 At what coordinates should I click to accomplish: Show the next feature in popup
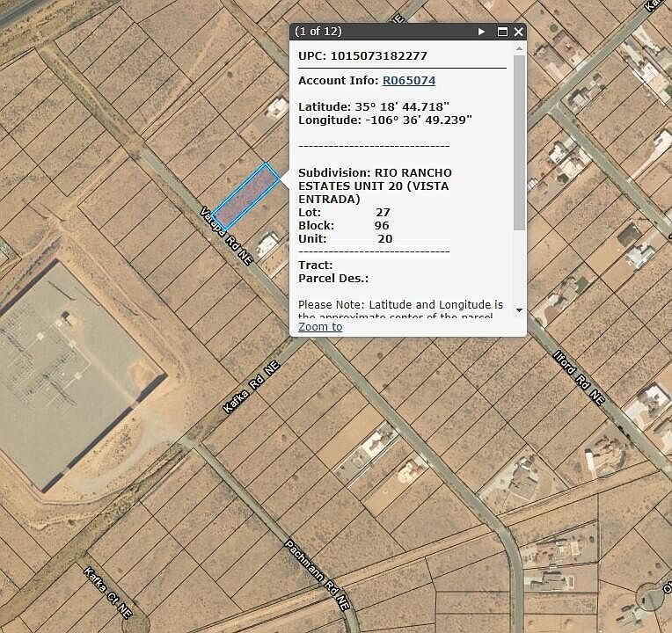(x=481, y=32)
